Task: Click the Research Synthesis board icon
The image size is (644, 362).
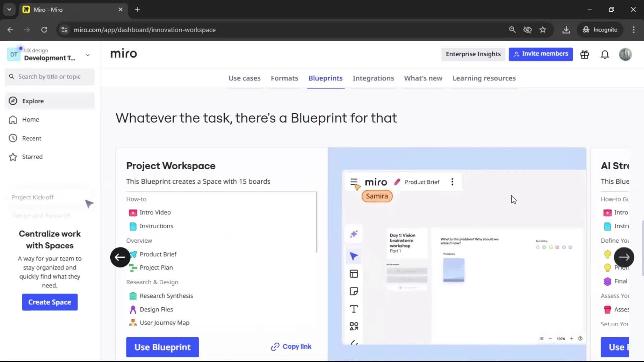Action: [x=133, y=296]
